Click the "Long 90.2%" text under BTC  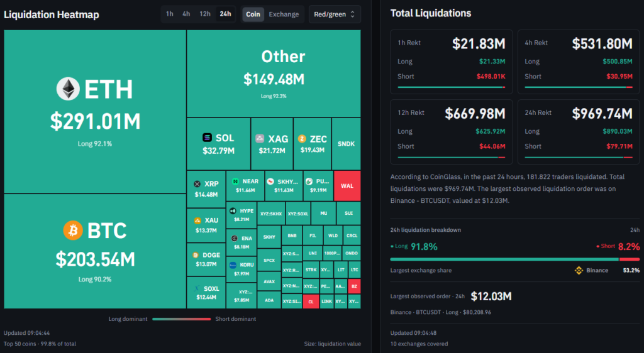[95, 280]
